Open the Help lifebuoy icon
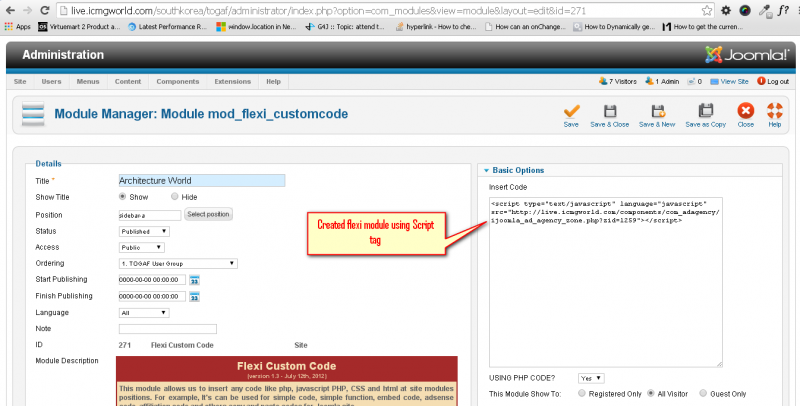 click(774, 111)
